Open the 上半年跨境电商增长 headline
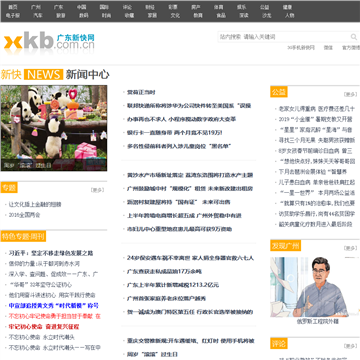This screenshot has width=360, height=360. pyautogui.click(x=184, y=216)
